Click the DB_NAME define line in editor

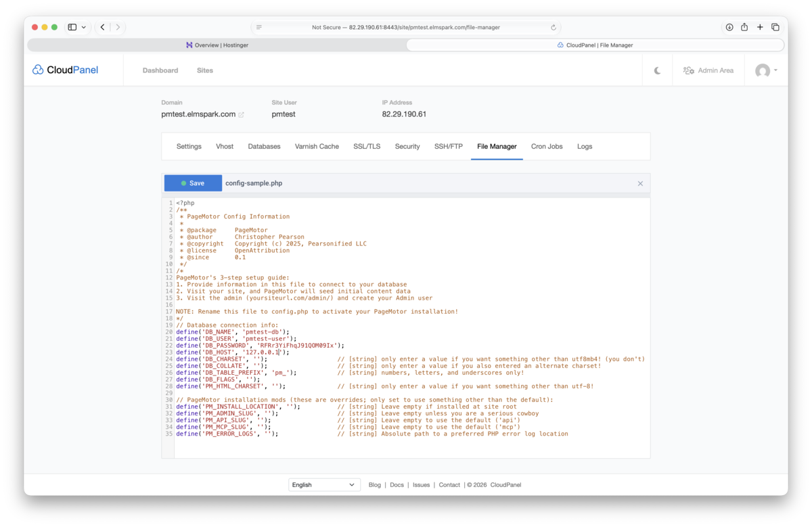(233, 332)
